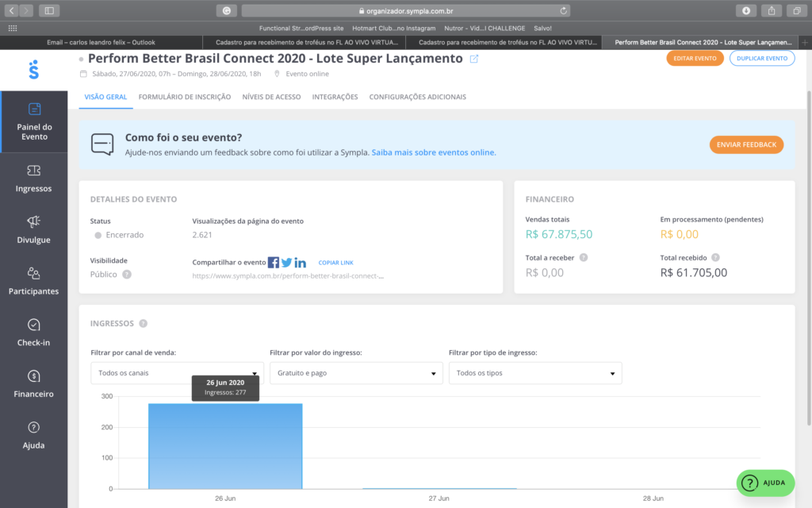Open the Integrações tab
This screenshot has height=508, width=812.
pyautogui.click(x=335, y=97)
